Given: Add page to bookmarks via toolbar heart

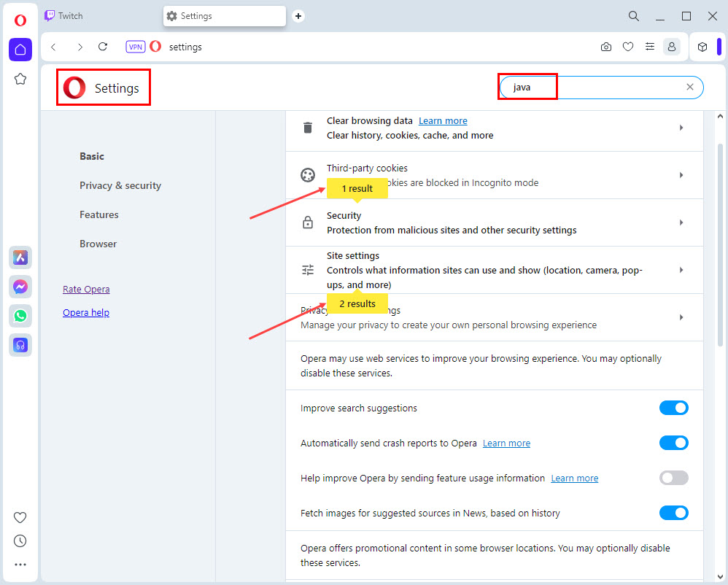Looking at the screenshot, I should tap(628, 47).
